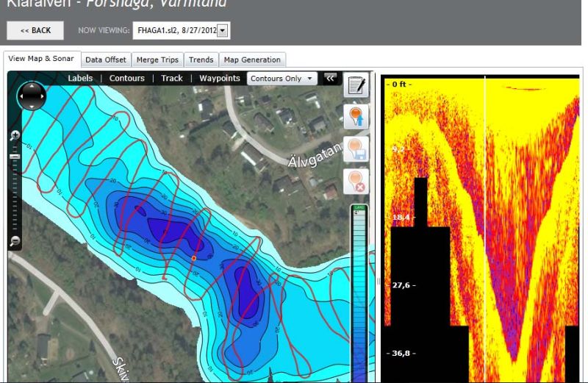Viewport: 588px width, 383px height.
Task: Toggle Track line visibility
Action: point(171,78)
